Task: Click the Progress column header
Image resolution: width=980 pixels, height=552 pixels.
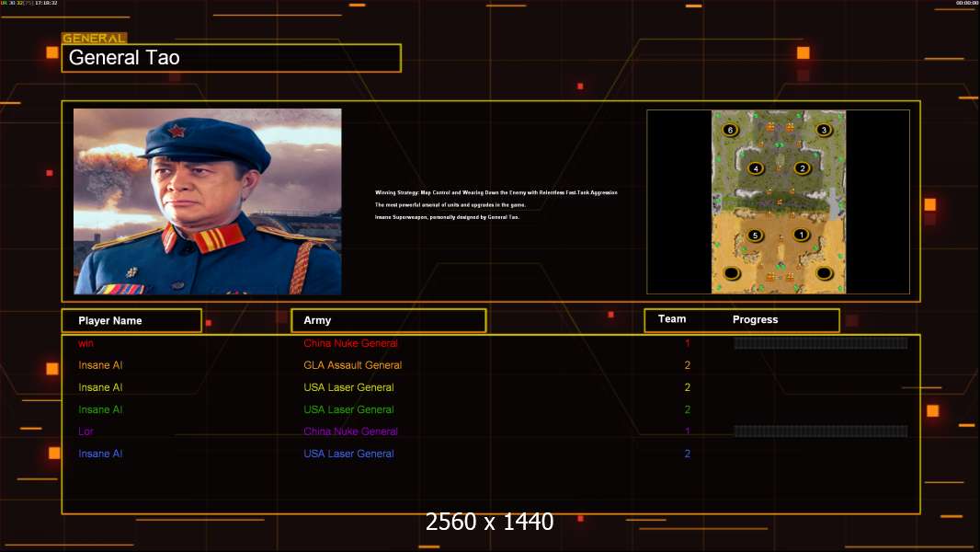Action: click(755, 319)
